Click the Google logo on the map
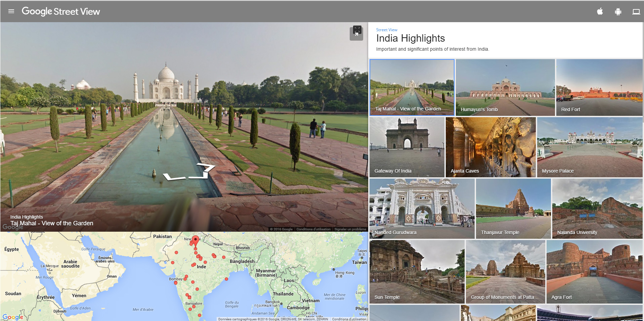This screenshot has height=321, width=644. coord(13,317)
